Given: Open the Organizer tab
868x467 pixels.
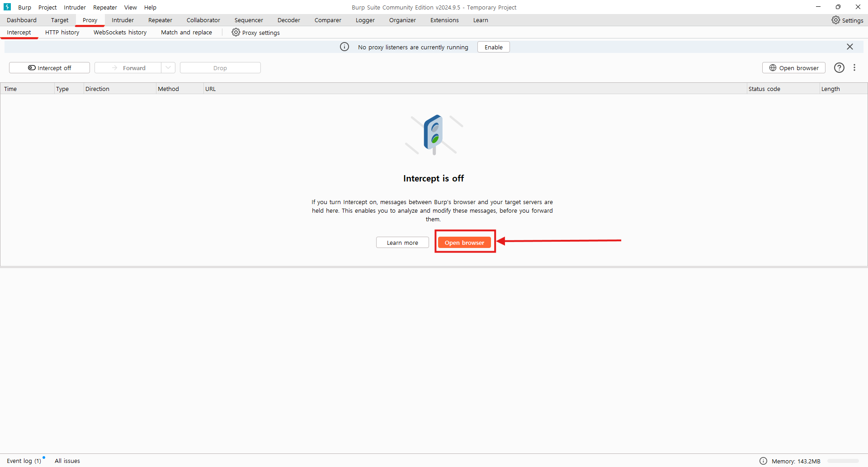Looking at the screenshot, I should pyautogui.click(x=402, y=20).
